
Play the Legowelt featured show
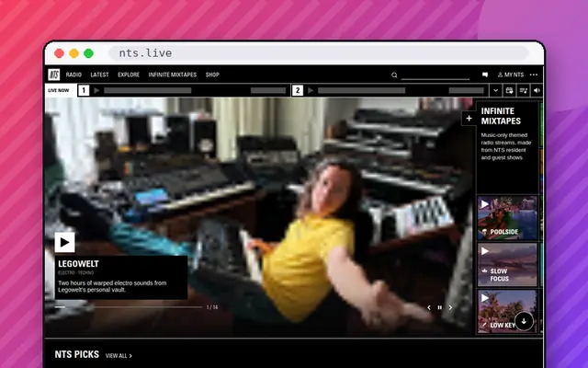pos(64,242)
